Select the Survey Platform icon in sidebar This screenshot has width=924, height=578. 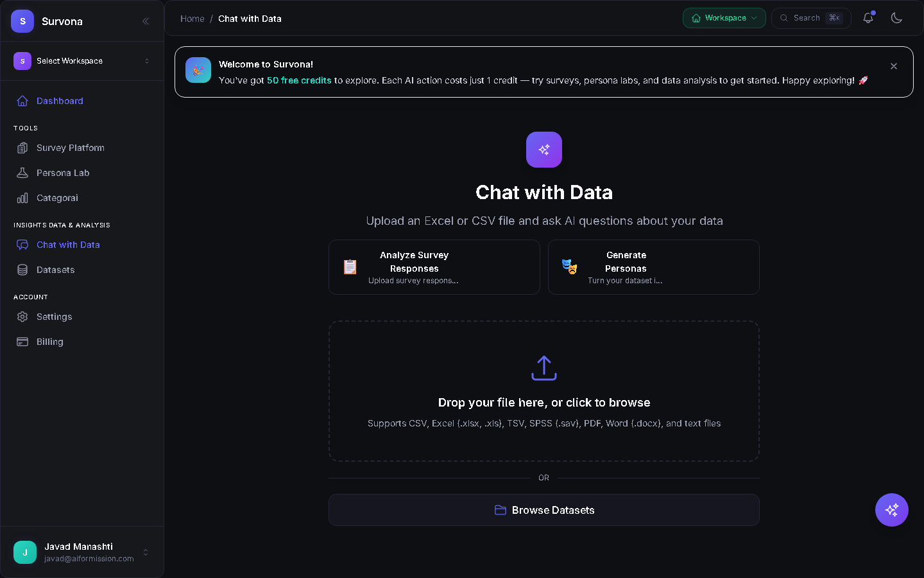23,148
